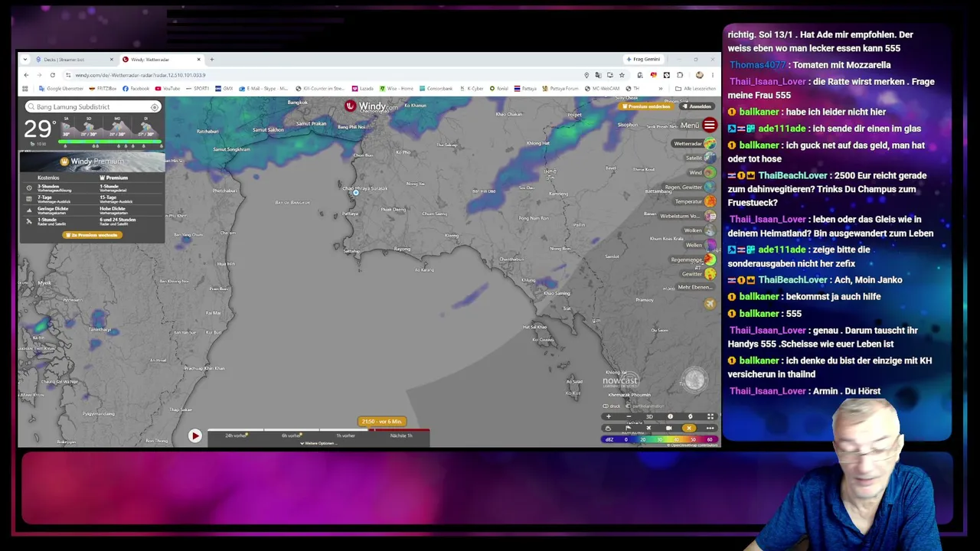This screenshot has width=980, height=551.
Task: Toggle the 'partikelanimation' switch
Action: [628, 406]
